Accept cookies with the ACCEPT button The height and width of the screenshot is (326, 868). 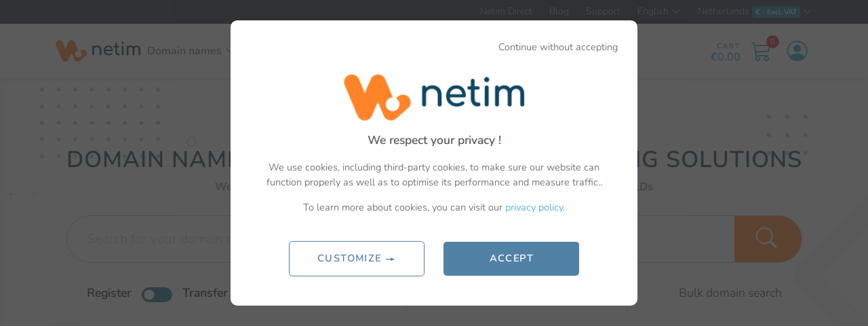[511, 259]
